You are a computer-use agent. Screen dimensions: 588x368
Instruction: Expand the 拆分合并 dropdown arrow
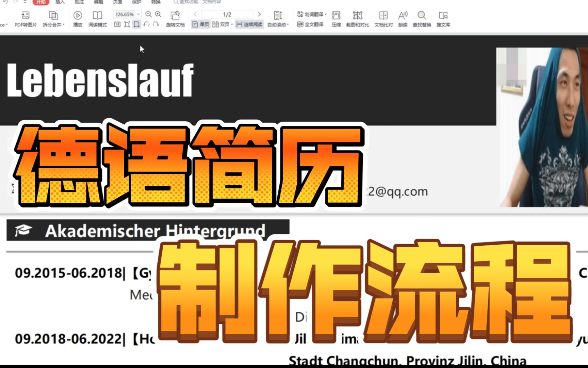(x=64, y=25)
